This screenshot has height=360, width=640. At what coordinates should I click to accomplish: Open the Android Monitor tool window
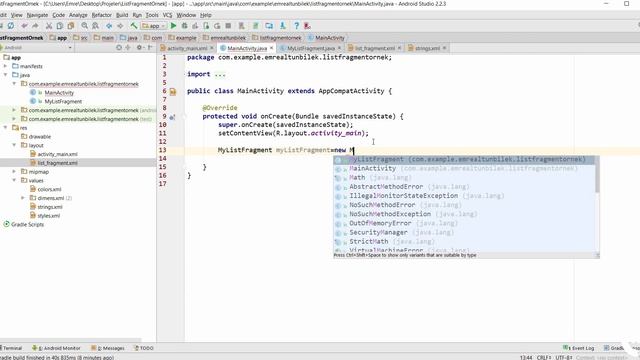click(x=56, y=348)
